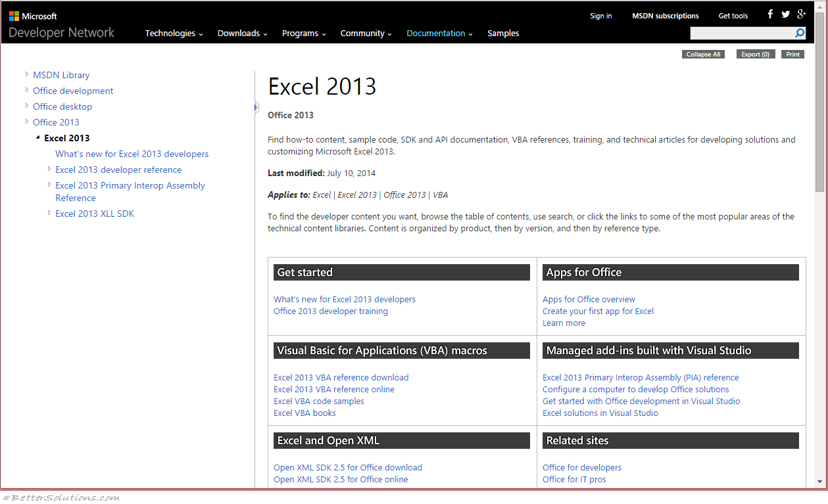
Task: Open the Twitter bird icon
Action: click(x=786, y=14)
